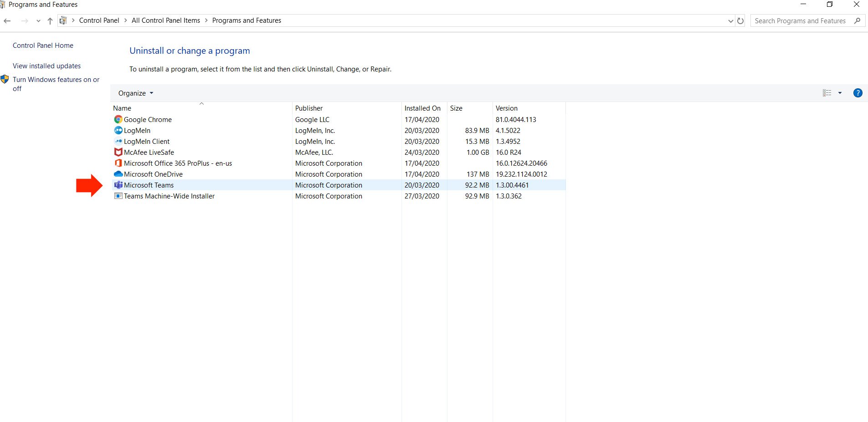
Task: Change the view using the view icon
Action: pyautogui.click(x=827, y=93)
